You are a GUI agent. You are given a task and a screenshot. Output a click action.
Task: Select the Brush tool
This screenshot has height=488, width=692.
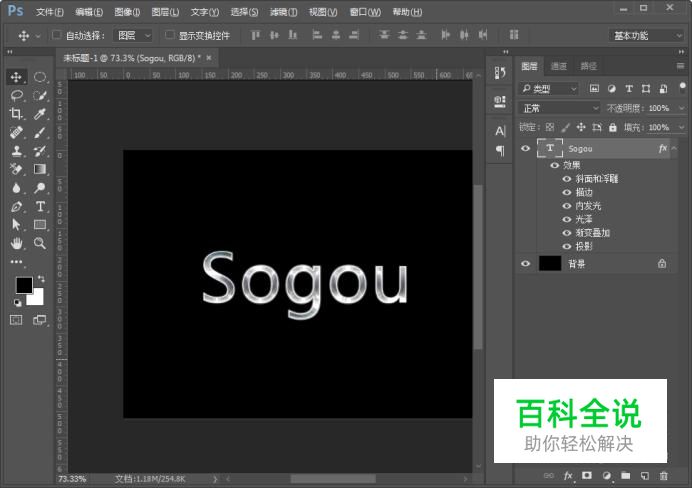click(40, 132)
